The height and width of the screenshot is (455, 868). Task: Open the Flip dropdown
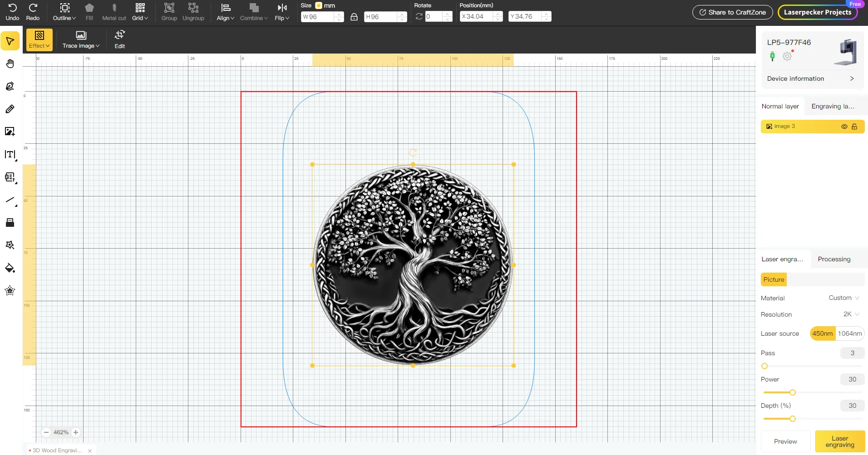(282, 12)
